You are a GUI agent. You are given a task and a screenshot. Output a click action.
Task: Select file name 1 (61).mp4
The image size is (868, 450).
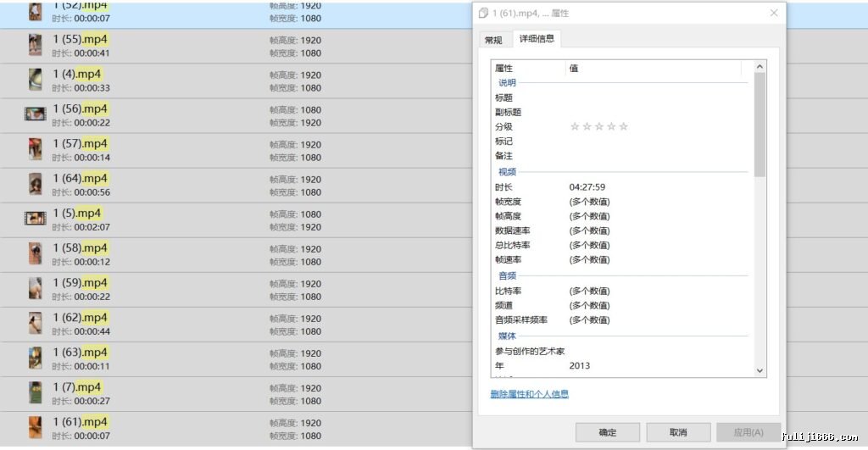[x=80, y=422]
